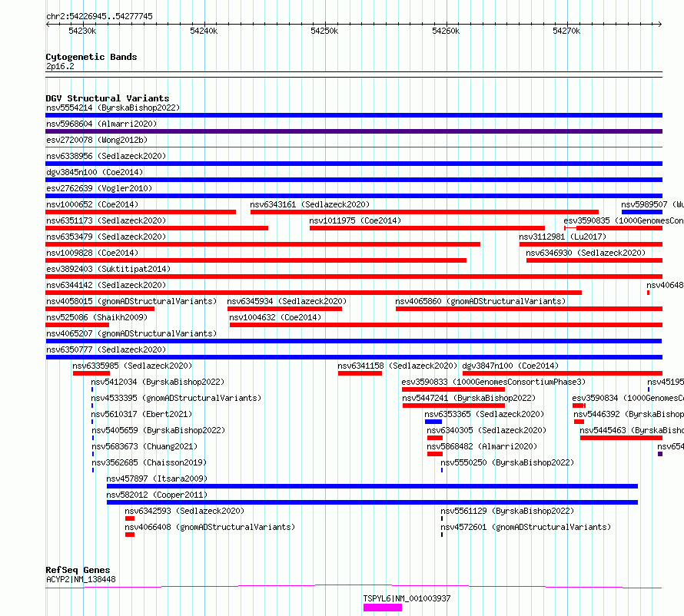The width and height of the screenshot is (684, 616).
Task: Click the chr2:54226945..54277745 region label
Action: pos(99,16)
